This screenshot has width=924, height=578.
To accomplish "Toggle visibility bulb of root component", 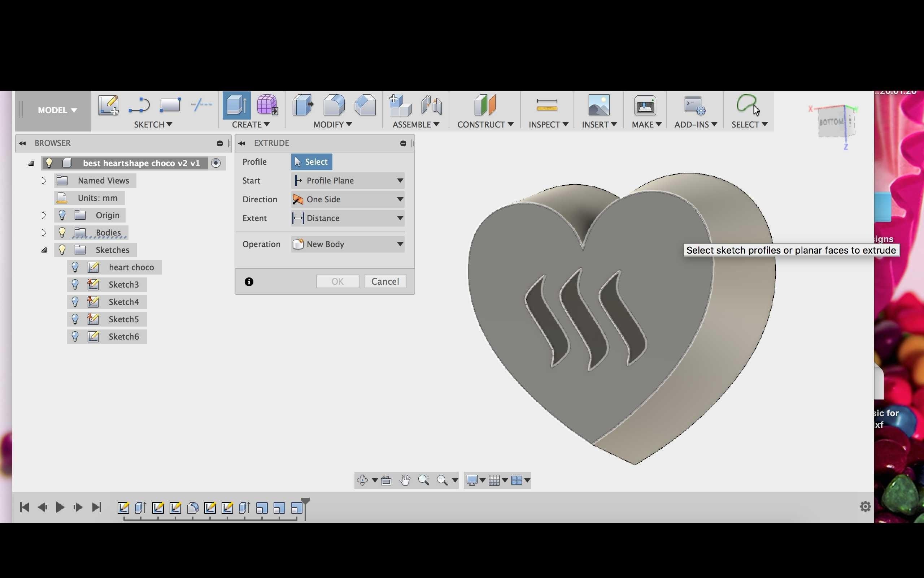I will (x=49, y=163).
